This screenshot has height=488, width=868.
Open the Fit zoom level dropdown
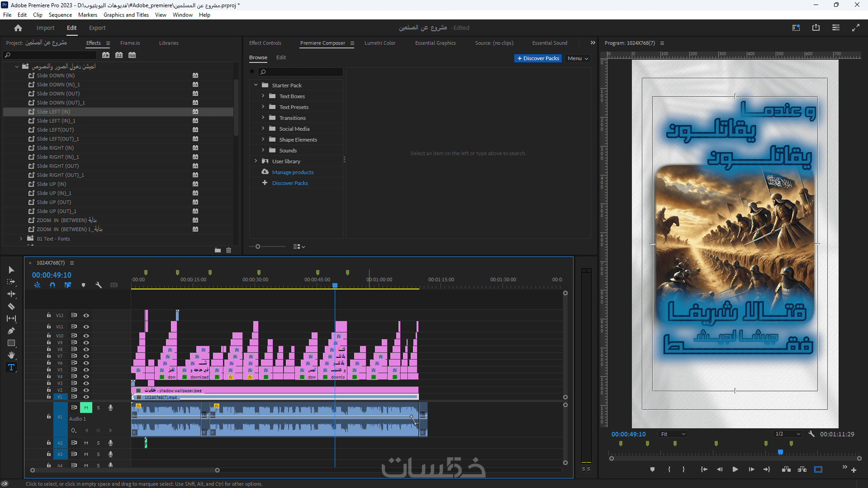(673, 434)
